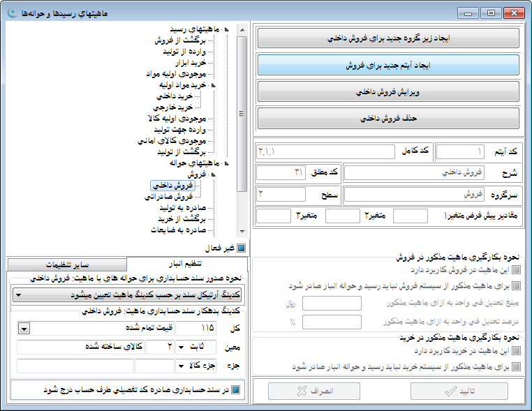Click the empty جزء description field
The image size is (532, 411).
(75, 366)
